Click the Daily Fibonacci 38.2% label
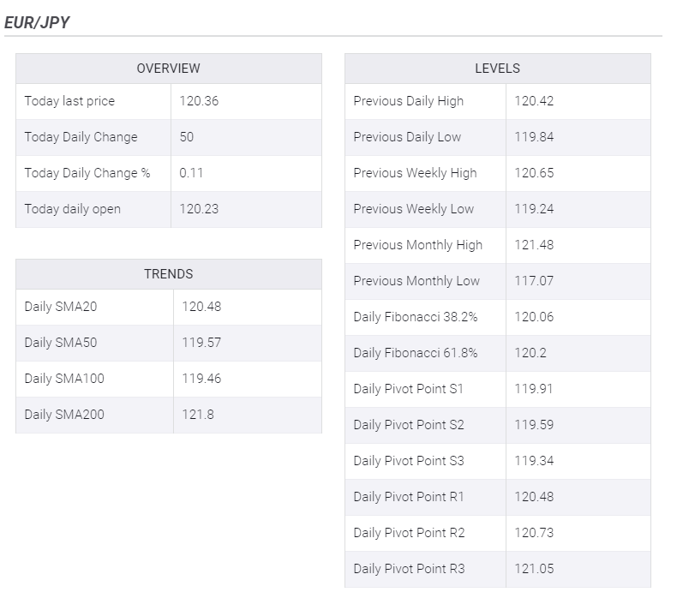The height and width of the screenshot is (616, 677). (415, 317)
